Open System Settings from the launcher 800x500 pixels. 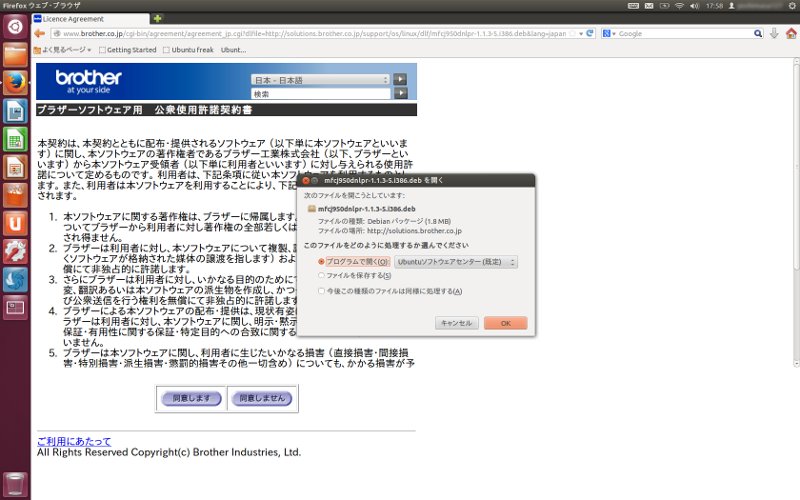(x=15, y=251)
